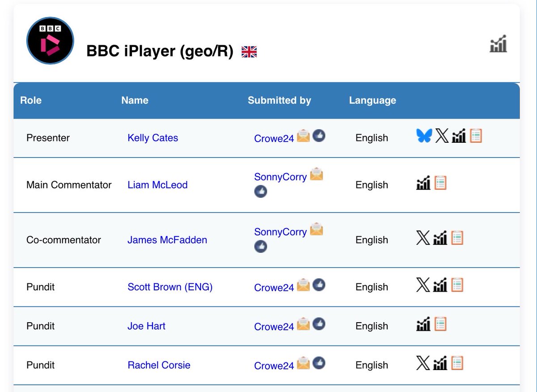Click English in Rachel Corsie row

[372, 365]
